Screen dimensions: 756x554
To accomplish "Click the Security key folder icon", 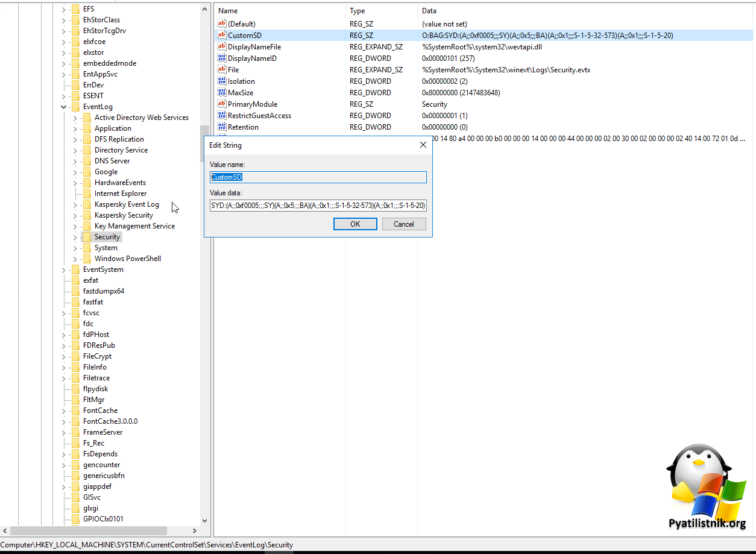I will pyautogui.click(x=87, y=237).
